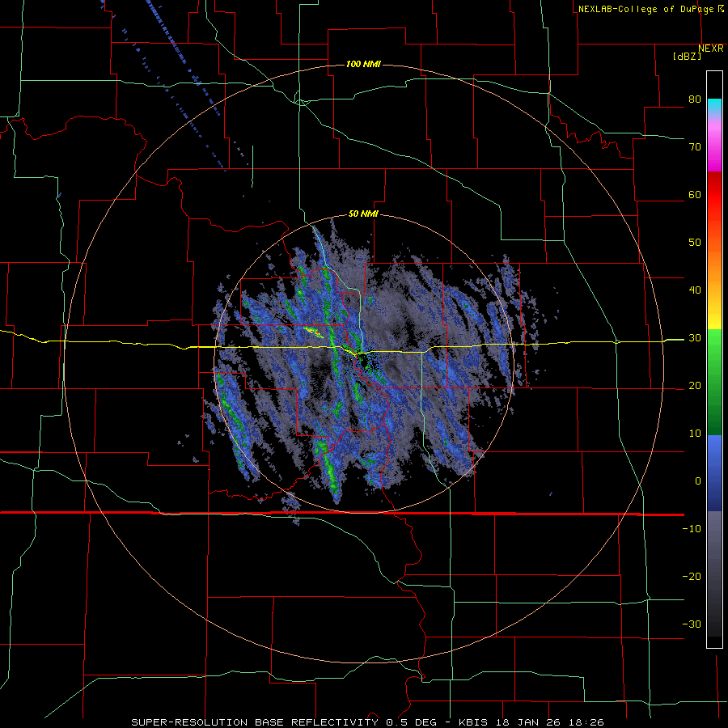Click the -10 value on dBZ scale
Image resolution: width=728 pixels, height=728 pixels.
[x=692, y=529]
